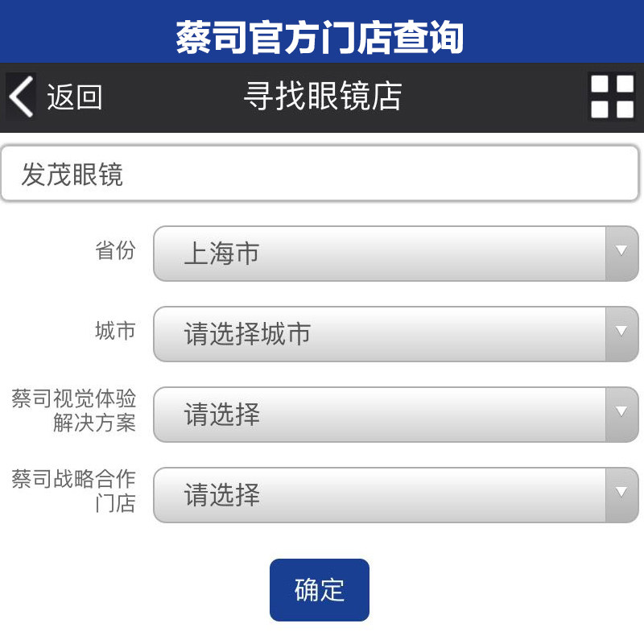Tap the arrow on 蔡司视觉体验解决方案 selector
This screenshot has height=644, width=644.
coord(621,415)
